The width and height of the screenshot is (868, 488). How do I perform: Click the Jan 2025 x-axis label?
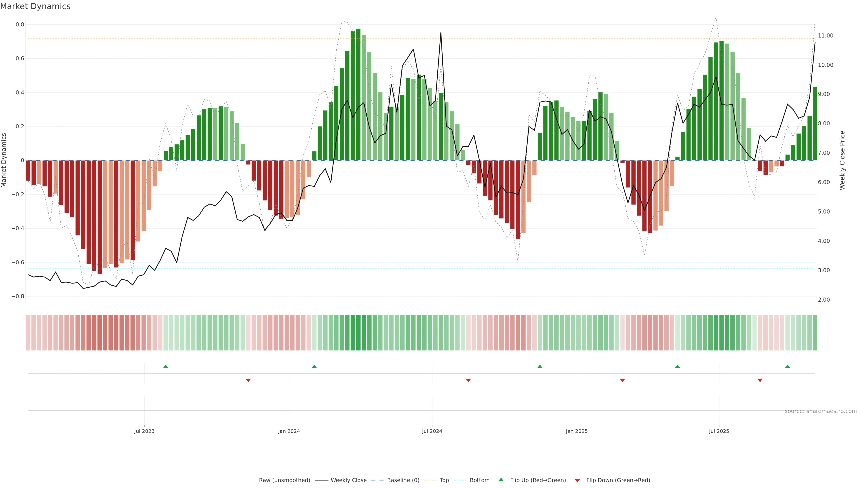[x=577, y=431]
